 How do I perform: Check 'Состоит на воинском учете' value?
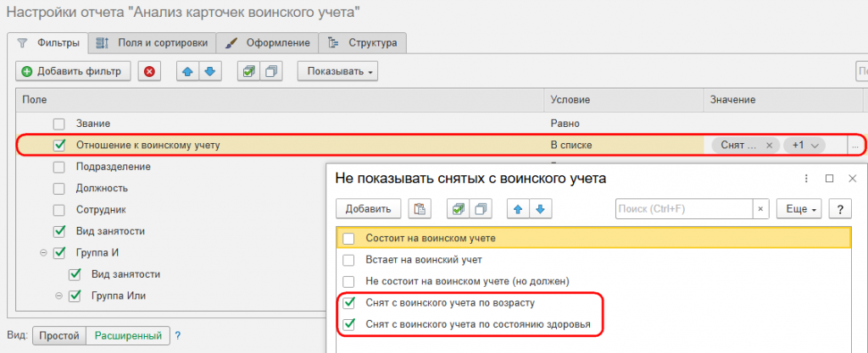point(348,239)
